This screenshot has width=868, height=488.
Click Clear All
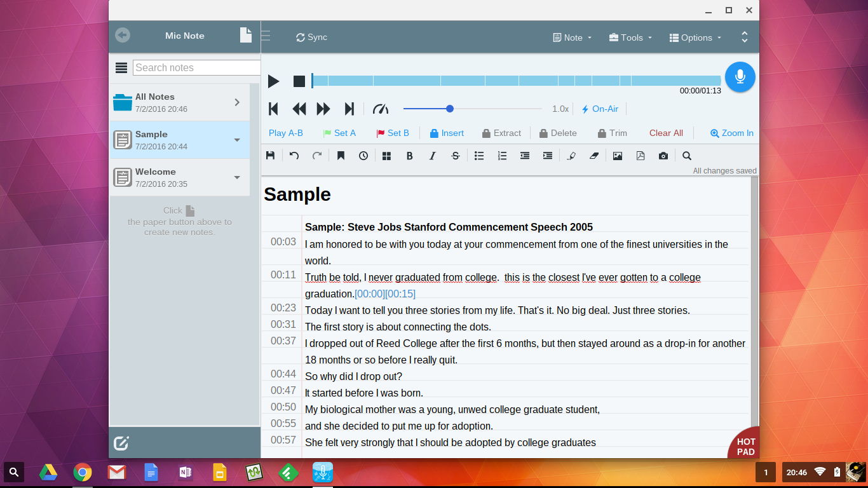click(x=666, y=133)
